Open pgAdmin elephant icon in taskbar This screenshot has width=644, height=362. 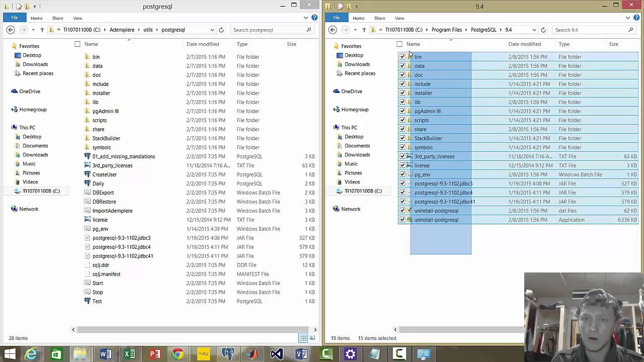228,354
